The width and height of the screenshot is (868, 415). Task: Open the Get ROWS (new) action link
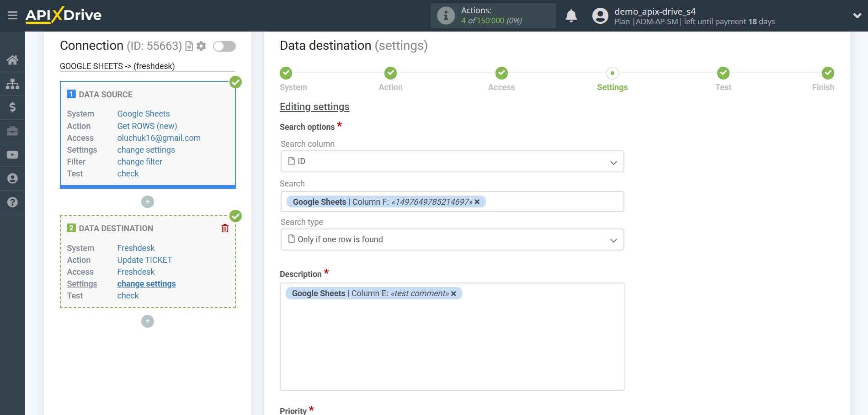click(147, 126)
